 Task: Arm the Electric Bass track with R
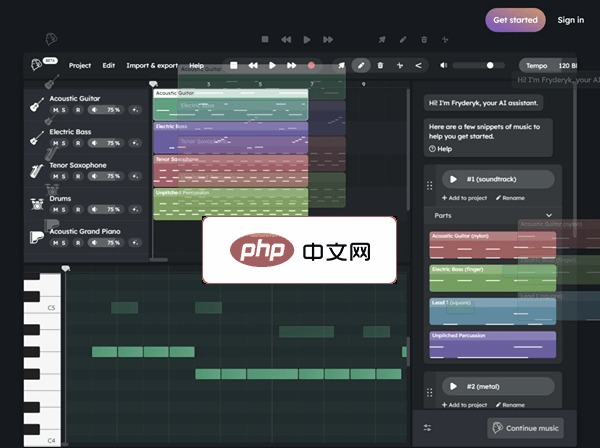[78, 143]
